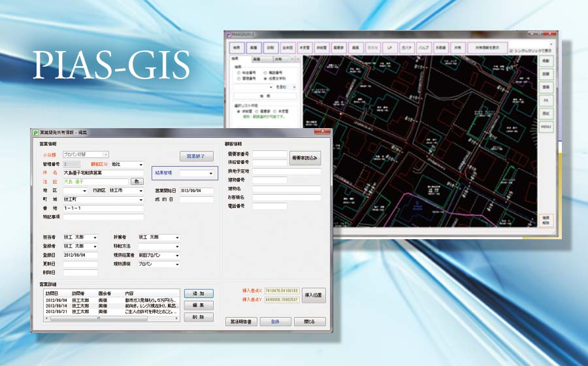Click the 需要家番号 input field
The image size is (588, 366).
(x=270, y=154)
